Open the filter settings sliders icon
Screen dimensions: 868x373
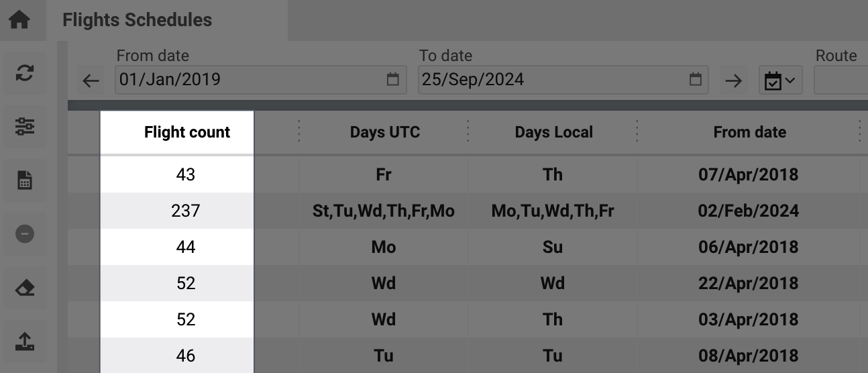point(25,126)
